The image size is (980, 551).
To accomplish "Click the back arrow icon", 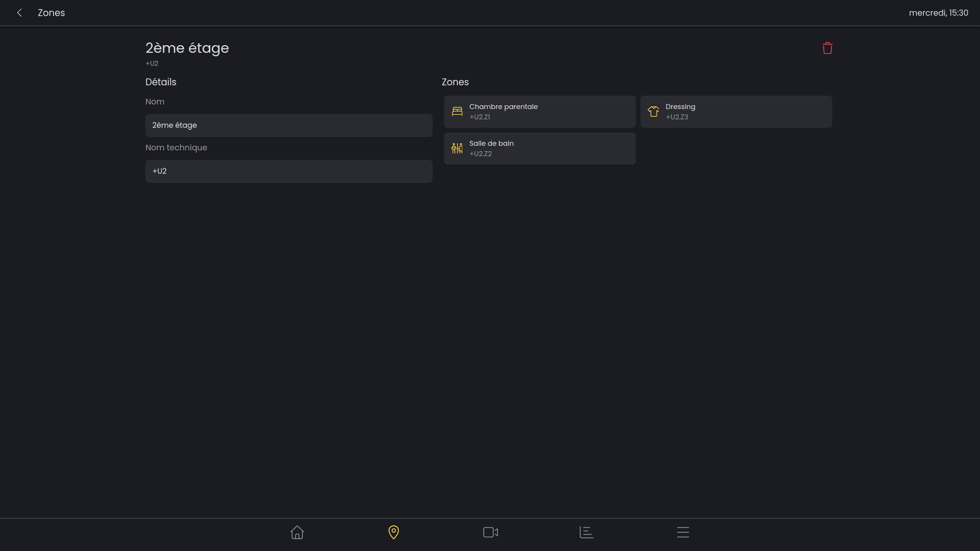I will point(20,13).
